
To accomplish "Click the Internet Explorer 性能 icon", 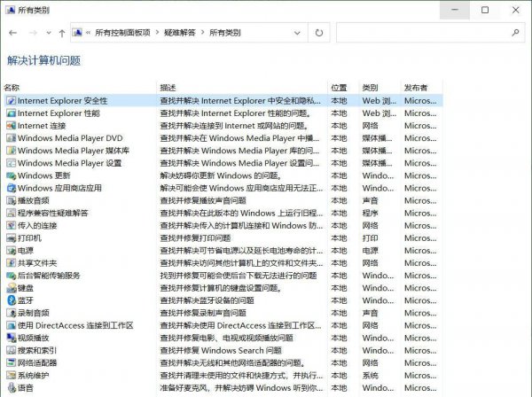I will (x=12, y=113).
